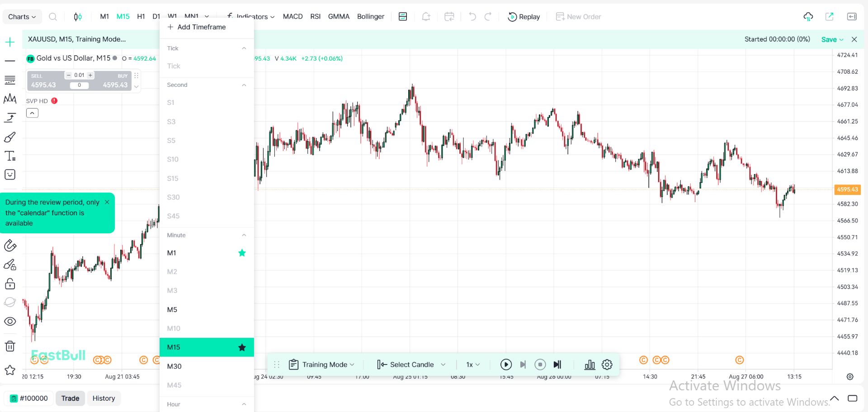
Task: Open the Training Mode dropdown
Action: click(x=322, y=365)
